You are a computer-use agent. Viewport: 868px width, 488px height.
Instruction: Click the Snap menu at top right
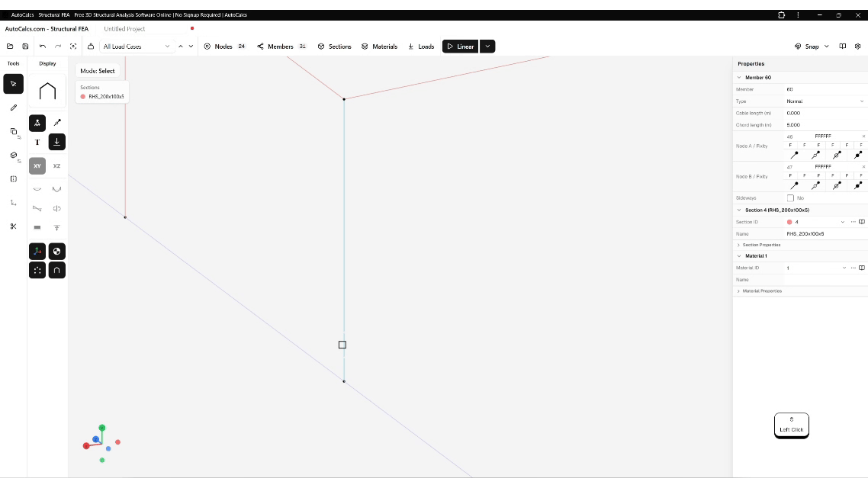tap(811, 47)
